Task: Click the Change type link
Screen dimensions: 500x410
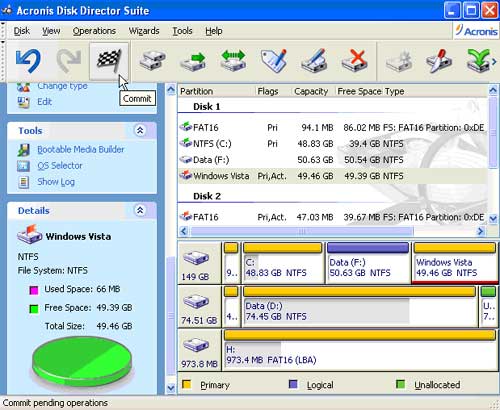Action: 62,86
